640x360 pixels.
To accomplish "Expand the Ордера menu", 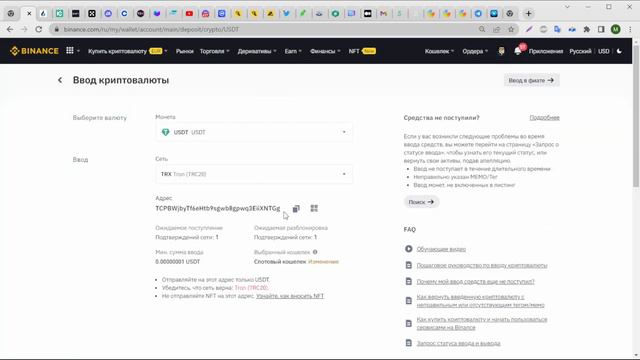I will pyautogui.click(x=475, y=51).
